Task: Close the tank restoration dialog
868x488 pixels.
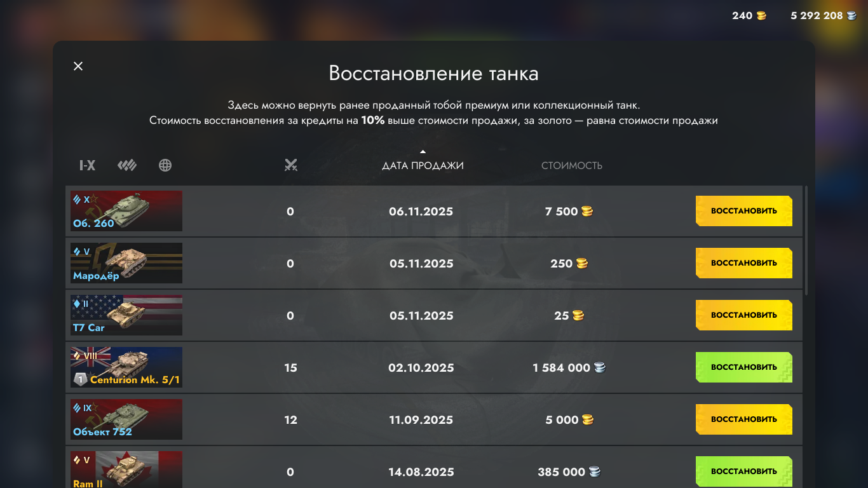Action: pyautogui.click(x=78, y=66)
